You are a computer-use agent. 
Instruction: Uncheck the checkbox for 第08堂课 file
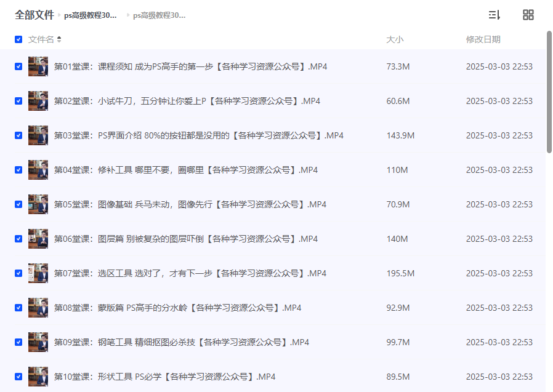coord(18,308)
